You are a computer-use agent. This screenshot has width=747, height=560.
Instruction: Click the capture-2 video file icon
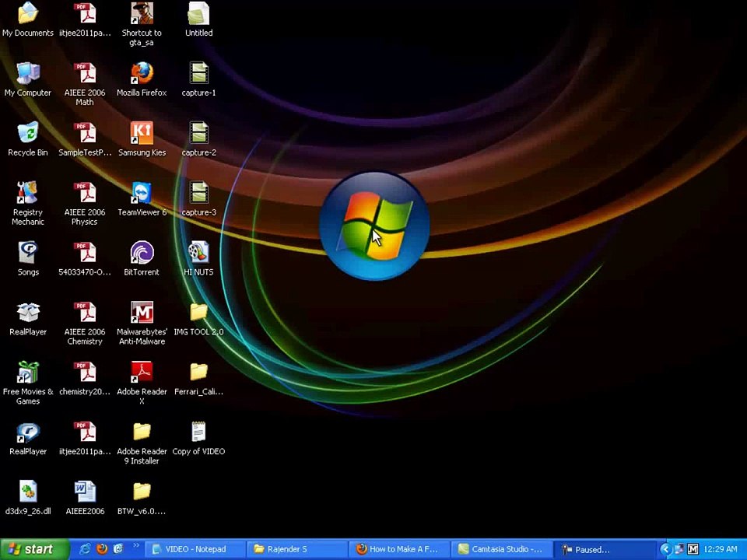click(x=198, y=138)
